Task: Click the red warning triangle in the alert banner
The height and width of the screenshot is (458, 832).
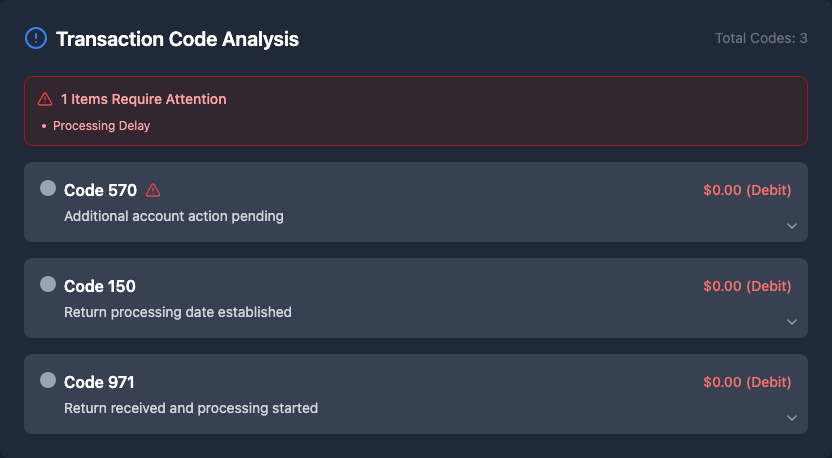Action: (45, 99)
